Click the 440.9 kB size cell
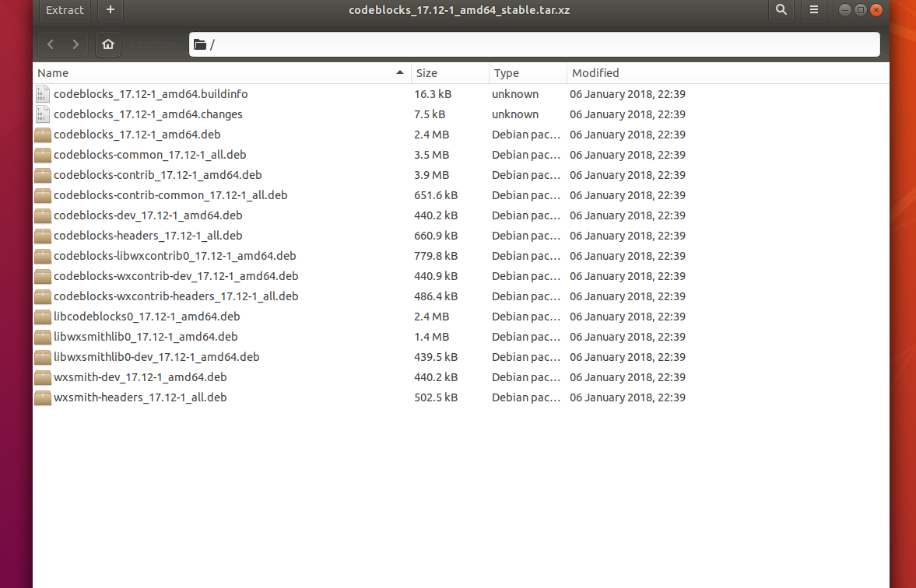Image resolution: width=916 pixels, height=588 pixels. click(436, 276)
